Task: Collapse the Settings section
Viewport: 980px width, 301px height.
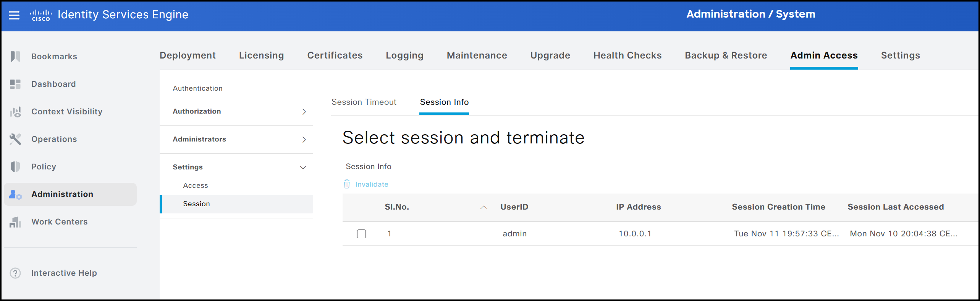Action: (303, 168)
